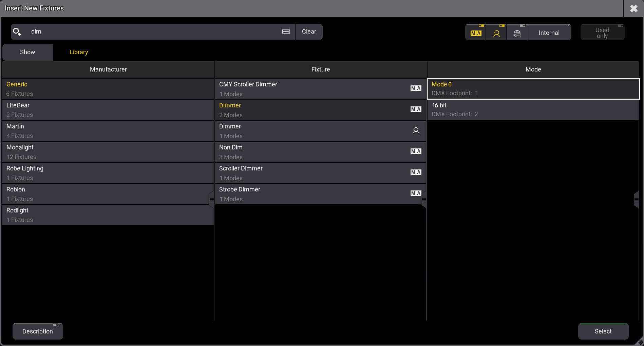
Task: Grab the Fixture column scroll handle
Action: coord(424,200)
